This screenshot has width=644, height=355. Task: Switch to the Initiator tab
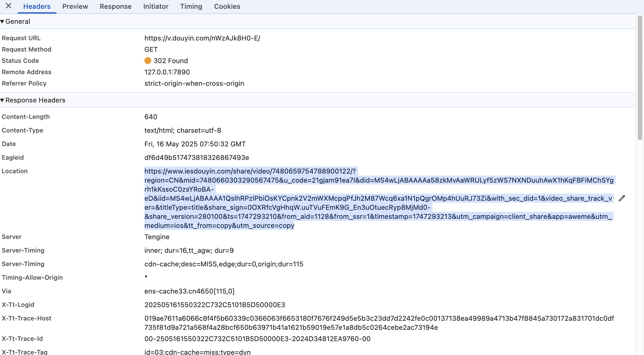click(x=156, y=7)
